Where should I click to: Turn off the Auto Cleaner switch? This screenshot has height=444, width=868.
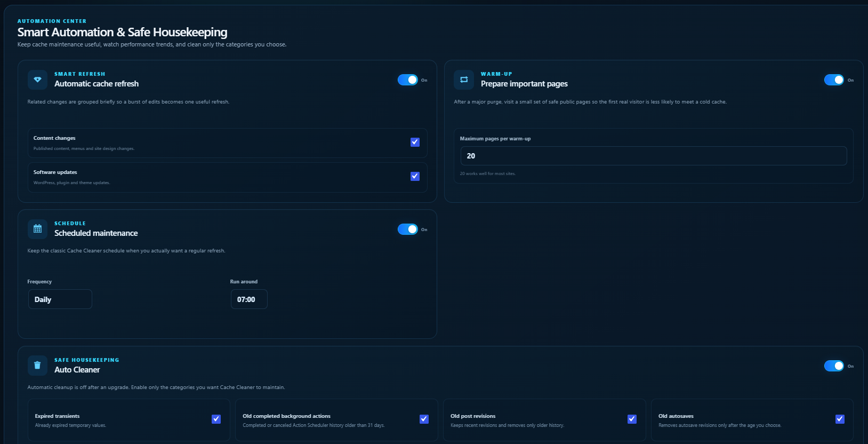click(834, 366)
